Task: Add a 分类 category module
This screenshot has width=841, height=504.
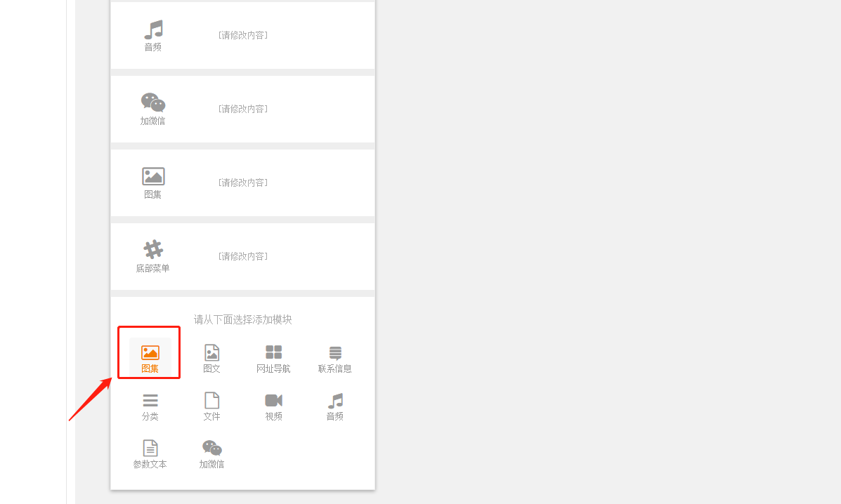Action: (x=150, y=406)
